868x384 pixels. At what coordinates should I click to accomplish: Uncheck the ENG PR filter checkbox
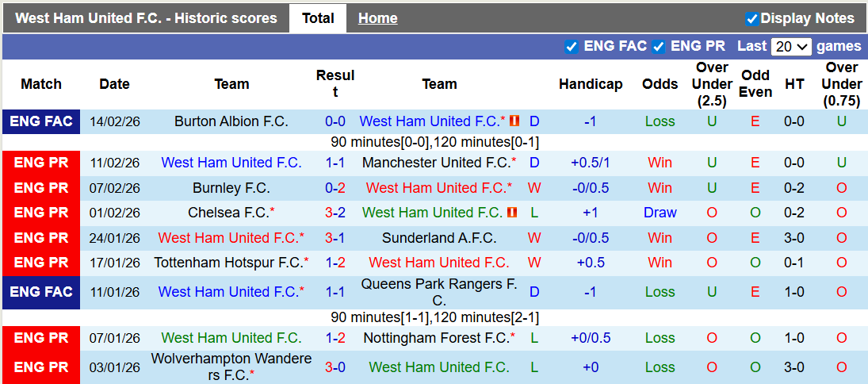(x=658, y=46)
